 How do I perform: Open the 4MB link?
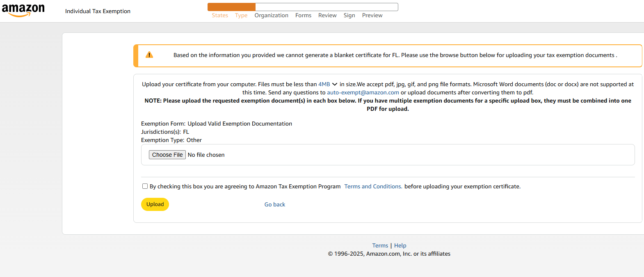click(x=324, y=84)
